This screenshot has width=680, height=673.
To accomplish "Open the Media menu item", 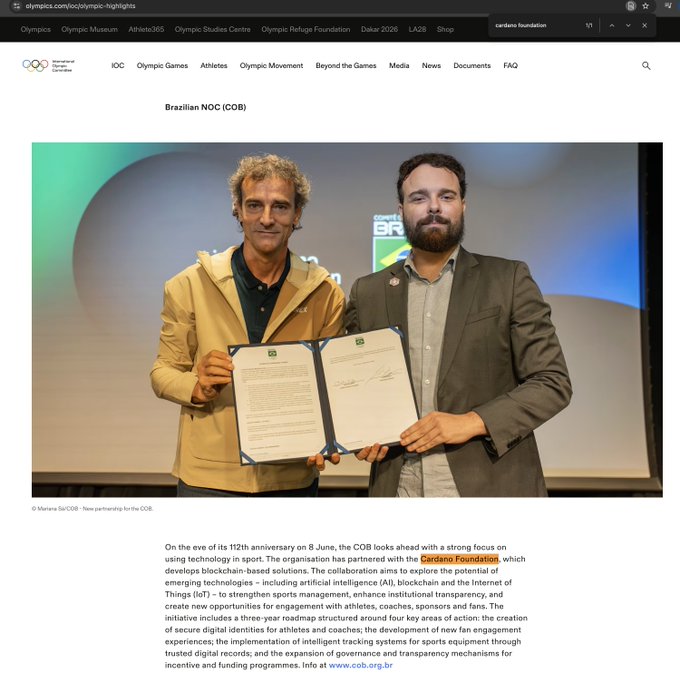I will tap(399, 65).
